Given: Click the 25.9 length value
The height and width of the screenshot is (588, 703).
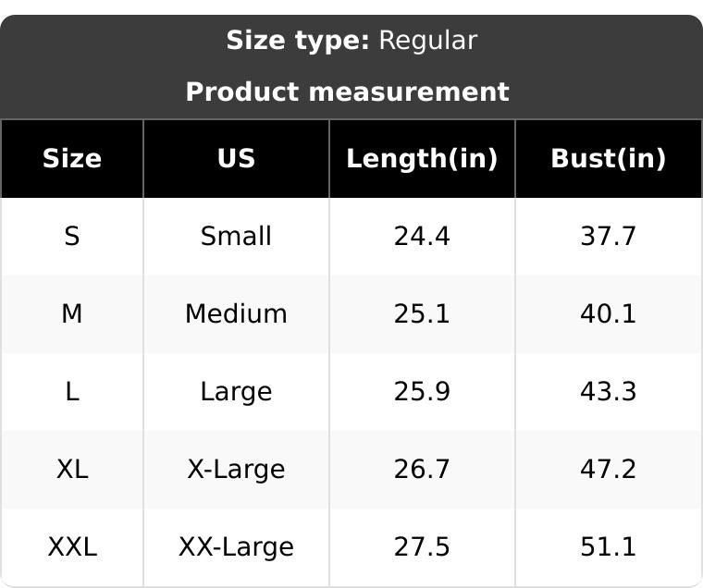Looking at the screenshot, I should (422, 392).
